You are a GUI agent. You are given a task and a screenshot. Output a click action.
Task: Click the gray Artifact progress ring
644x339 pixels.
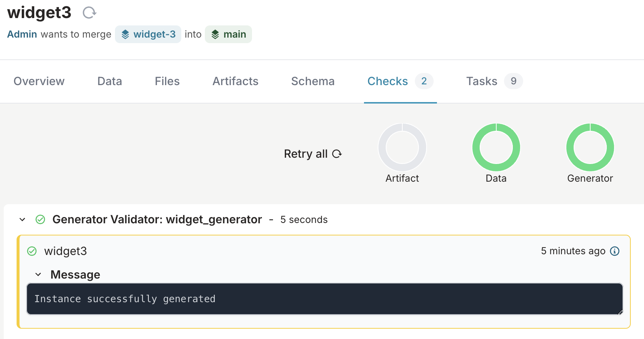tap(402, 147)
